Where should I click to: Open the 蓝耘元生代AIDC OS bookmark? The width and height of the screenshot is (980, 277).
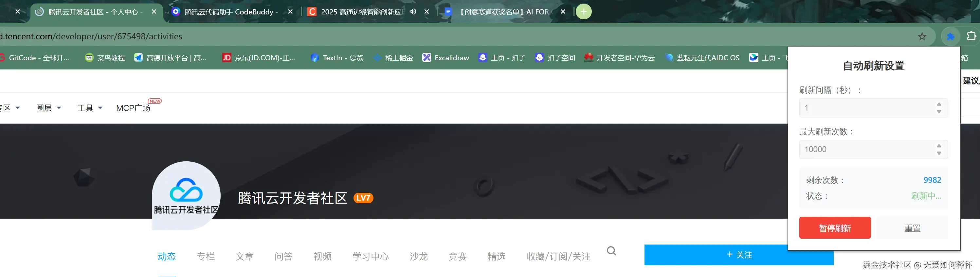point(702,58)
